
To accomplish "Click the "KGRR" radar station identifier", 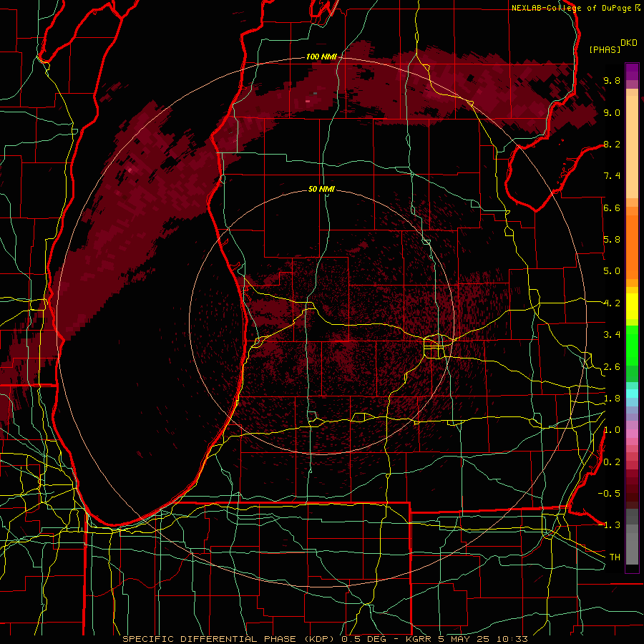I will pos(419,639).
